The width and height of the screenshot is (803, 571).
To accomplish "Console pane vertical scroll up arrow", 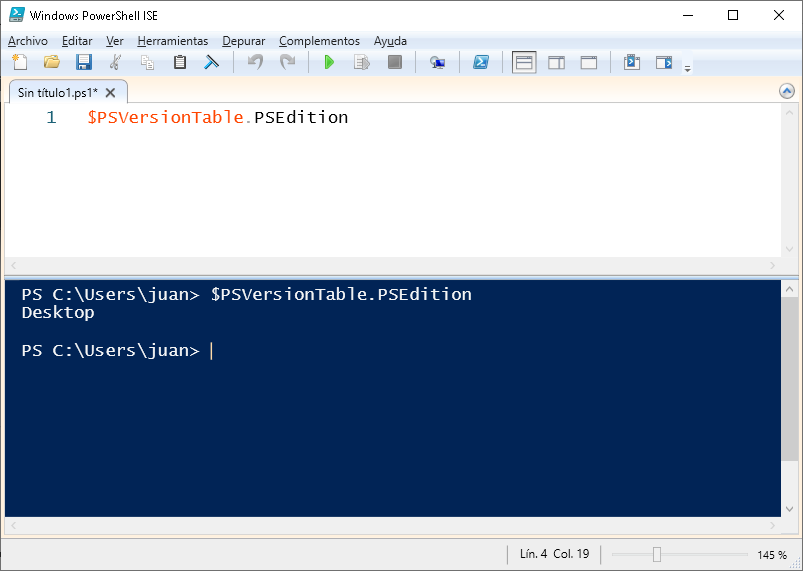I will 789,289.
